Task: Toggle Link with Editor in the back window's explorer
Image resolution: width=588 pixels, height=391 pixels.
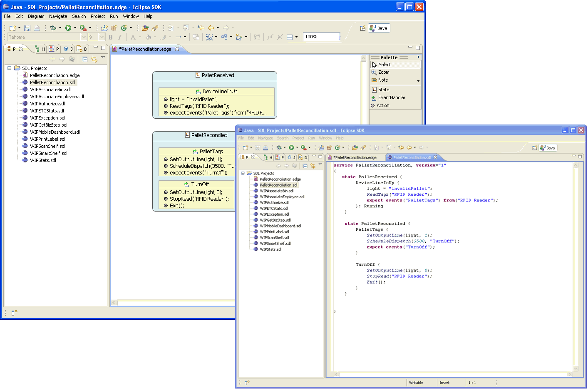Action: pos(94,59)
